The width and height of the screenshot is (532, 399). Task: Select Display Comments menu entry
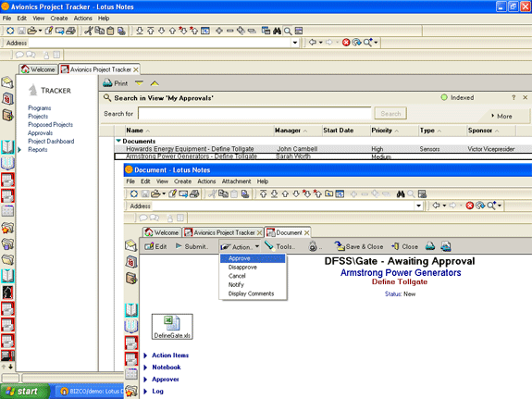click(251, 293)
